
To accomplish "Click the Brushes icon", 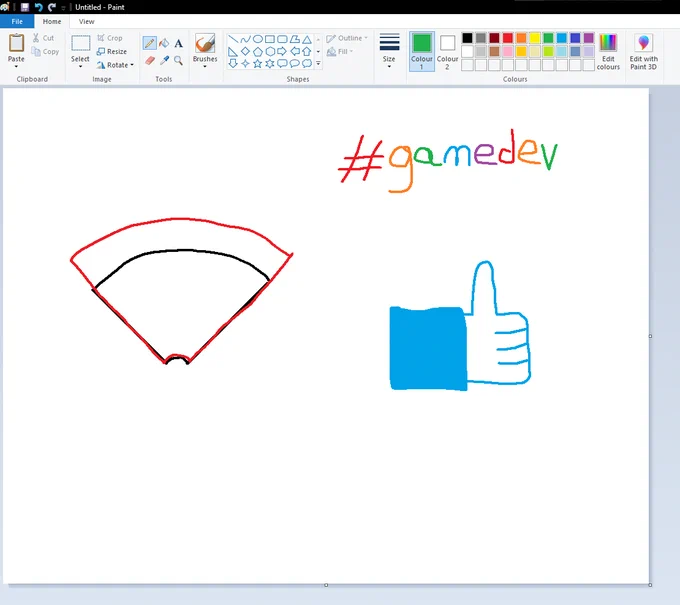I will [x=205, y=43].
